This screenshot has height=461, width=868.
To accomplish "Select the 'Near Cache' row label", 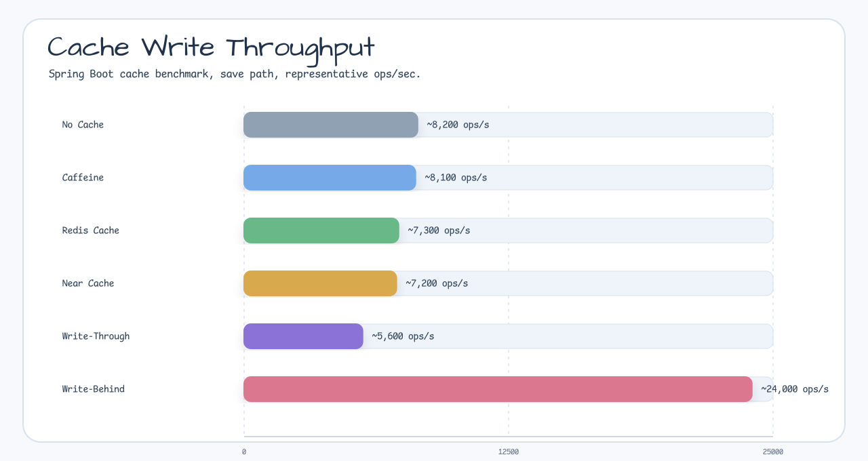I will [x=88, y=283].
